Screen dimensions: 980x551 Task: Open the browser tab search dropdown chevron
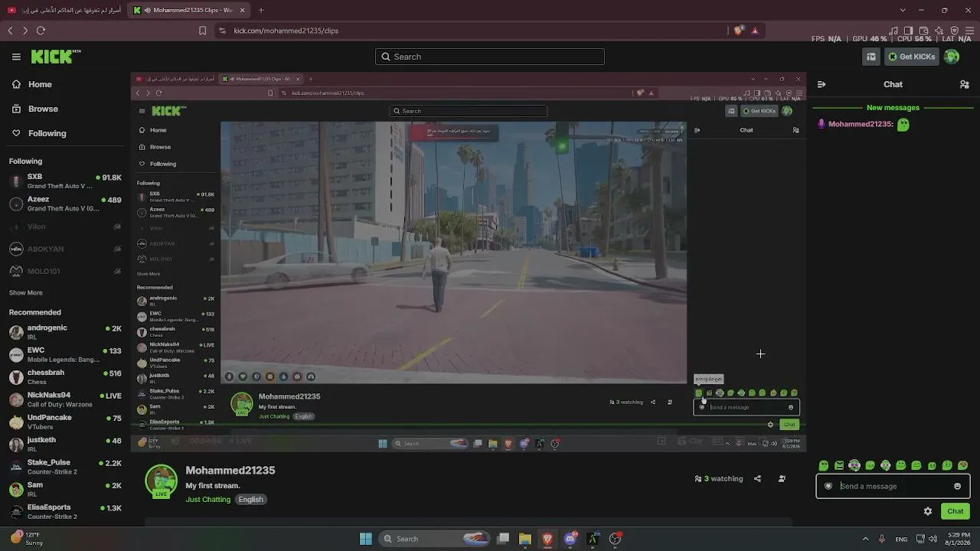(903, 10)
